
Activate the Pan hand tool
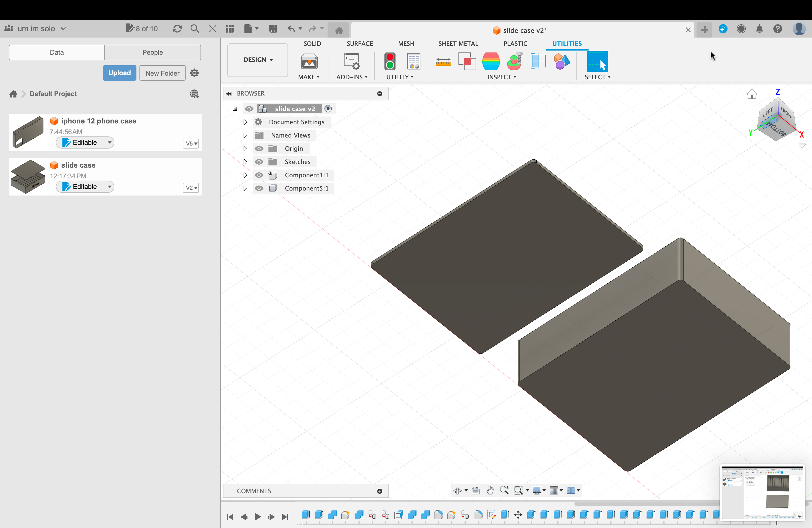[490, 490]
